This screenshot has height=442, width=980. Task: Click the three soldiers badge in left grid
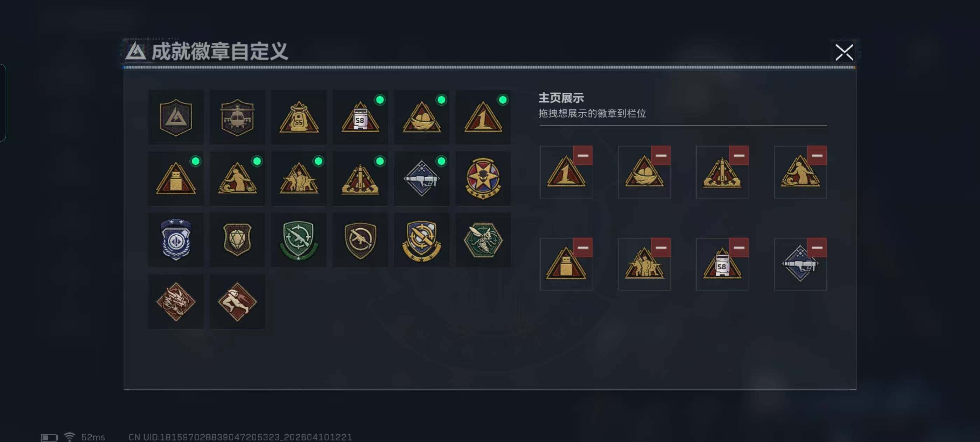pos(299,179)
